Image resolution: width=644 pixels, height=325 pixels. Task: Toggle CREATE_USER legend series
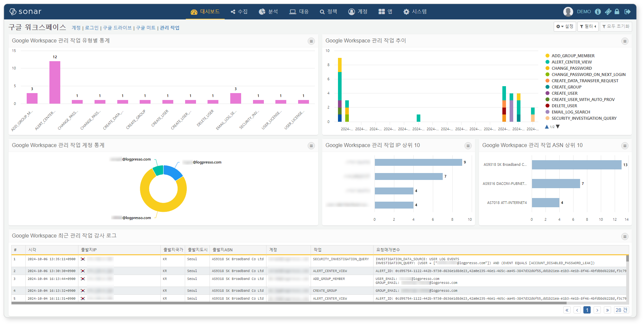561,93
